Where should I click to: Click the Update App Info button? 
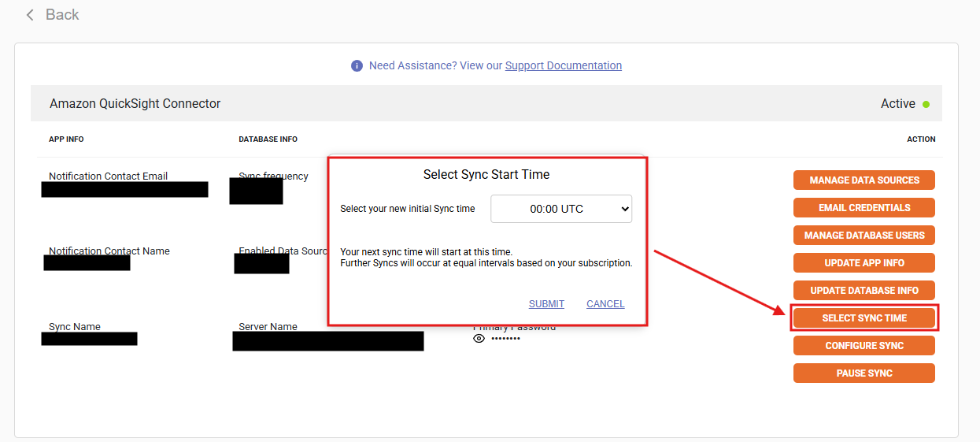[864, 263]
